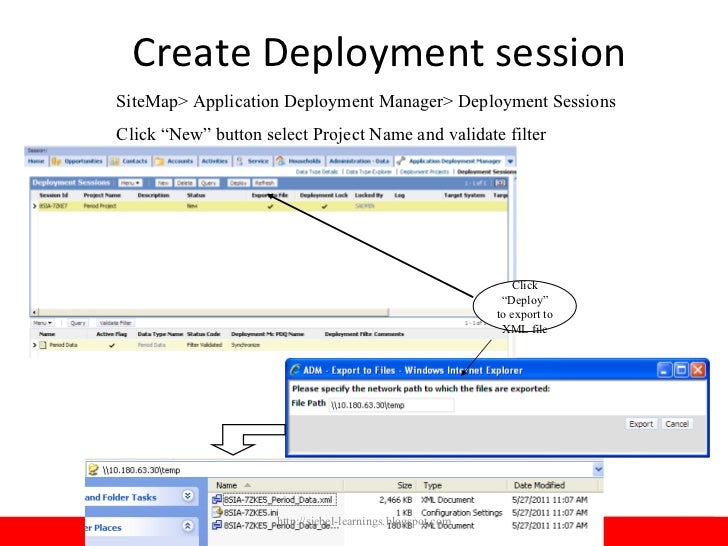This screenshot has width=728, height=546.
Task: Select the Administration - Data tab
Action: [x=359, y=161]
